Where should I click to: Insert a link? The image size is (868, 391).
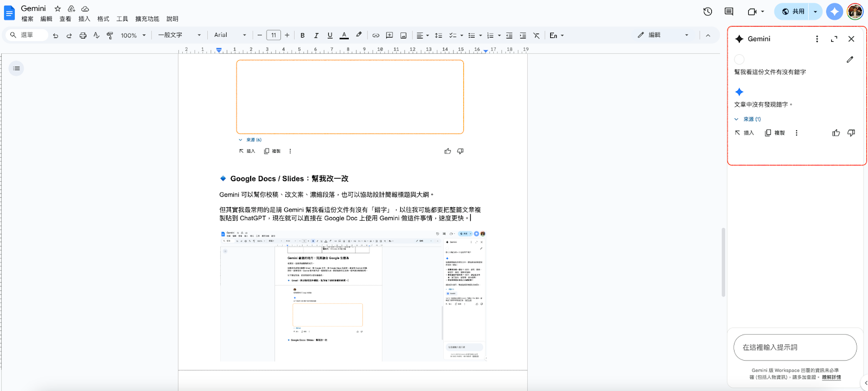tap(375, 35)
